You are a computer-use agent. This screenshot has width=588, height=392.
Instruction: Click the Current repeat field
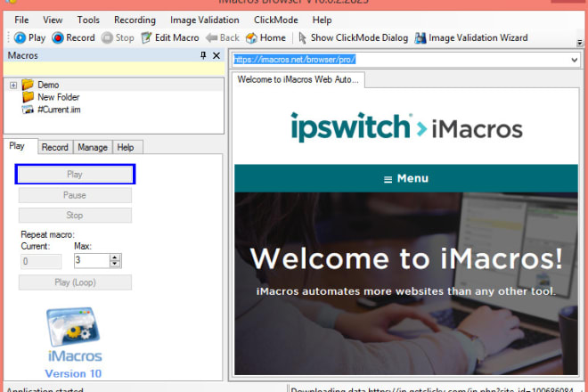[x=41, y=261]
